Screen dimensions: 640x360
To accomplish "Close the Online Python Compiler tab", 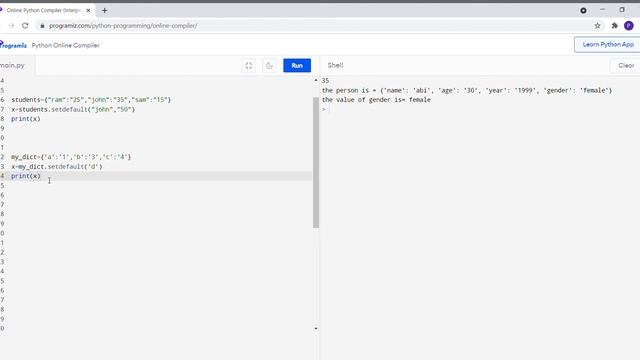I will pos(88,11).
